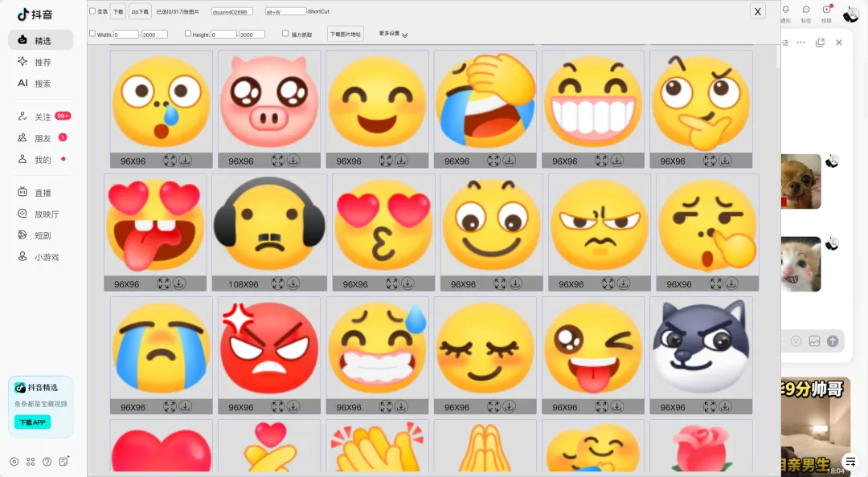Screen dimensions: 868x477
Task: Expand the winking tongue emoji fullscreen
Action: tap(601, 406)
